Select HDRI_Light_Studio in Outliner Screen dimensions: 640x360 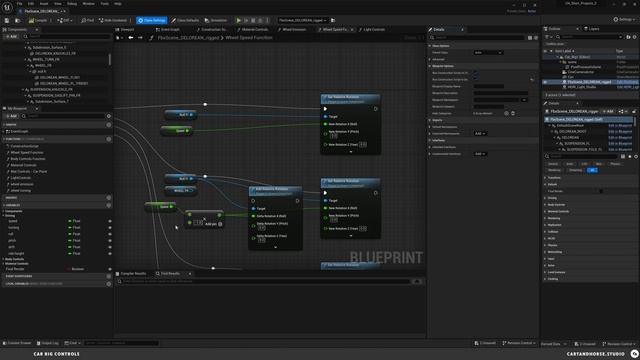point(582,87)
